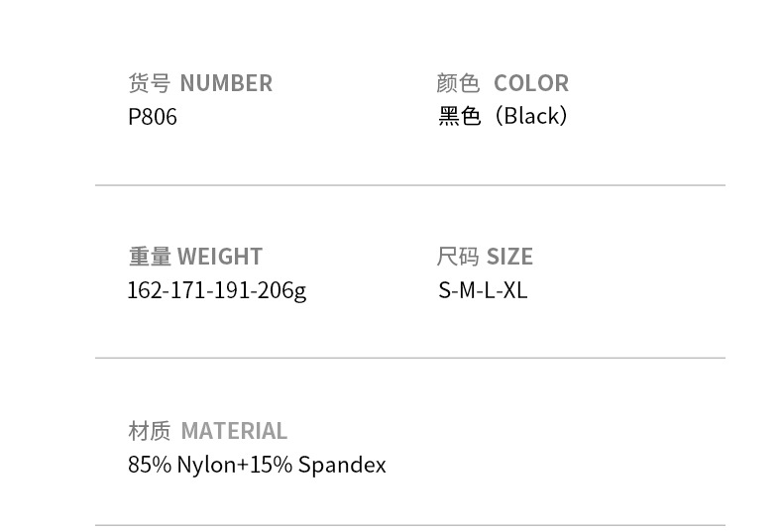Click the 85% Nylon text

point(182,465)
